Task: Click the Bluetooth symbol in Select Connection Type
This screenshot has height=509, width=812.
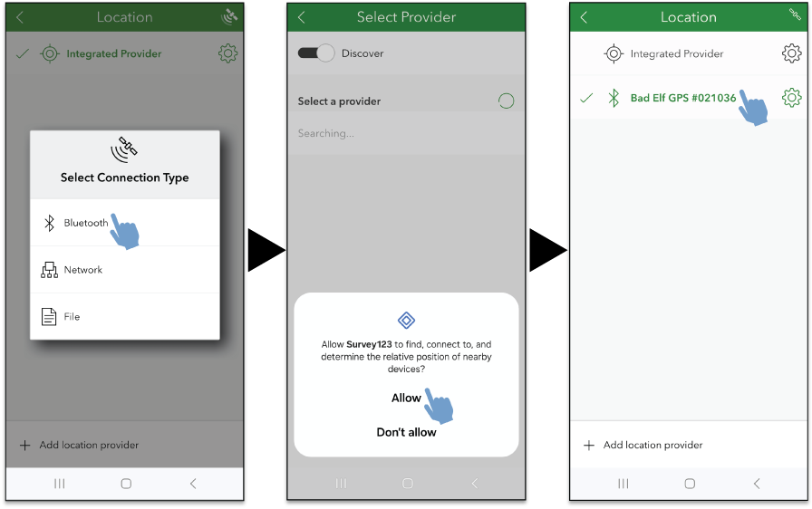Action: 50,223
